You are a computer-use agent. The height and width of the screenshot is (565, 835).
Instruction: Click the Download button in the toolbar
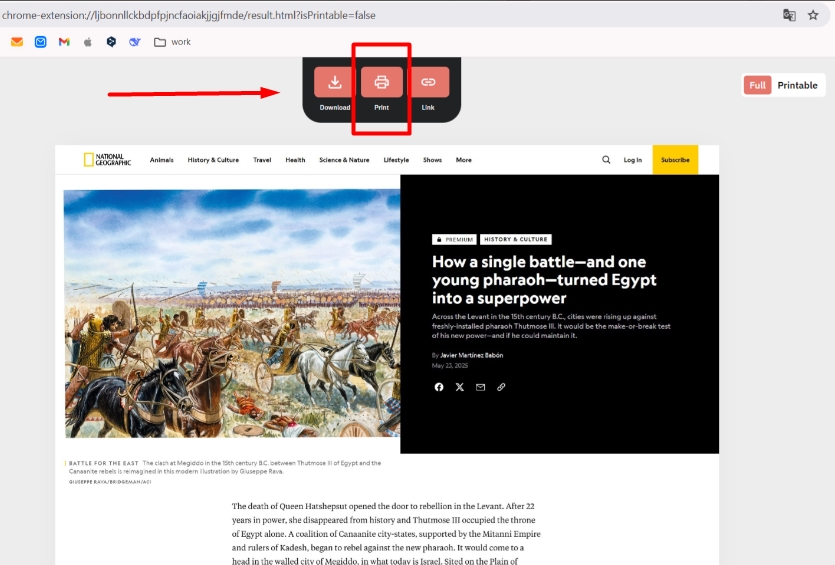coord(334,82)
